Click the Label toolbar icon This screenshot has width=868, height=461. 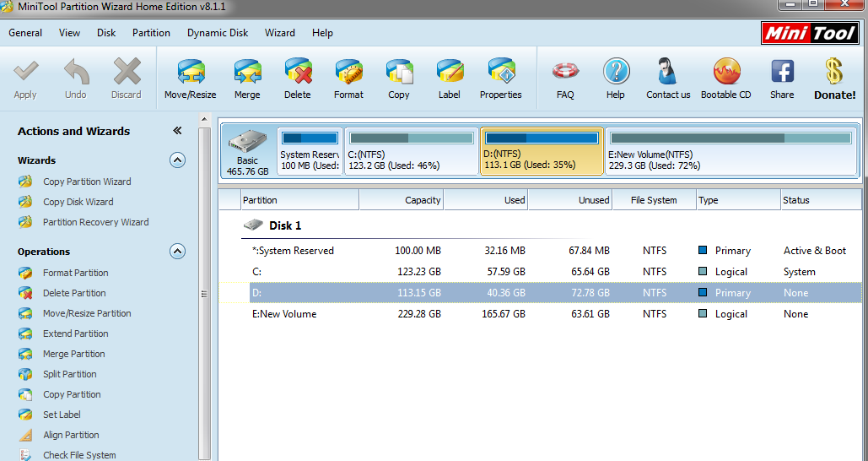click(x=450, y=72)
